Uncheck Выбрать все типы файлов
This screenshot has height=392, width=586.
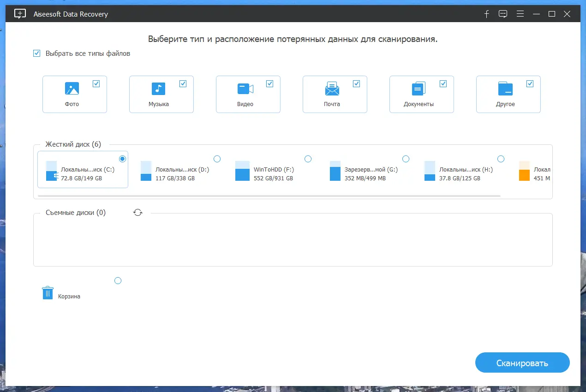click(x=36, y=53)
